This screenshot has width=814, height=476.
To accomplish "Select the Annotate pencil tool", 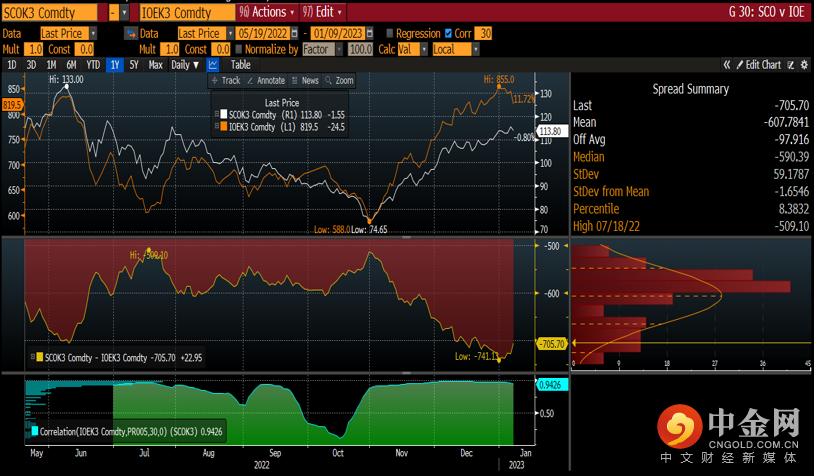I will click(x=265, y=80).
